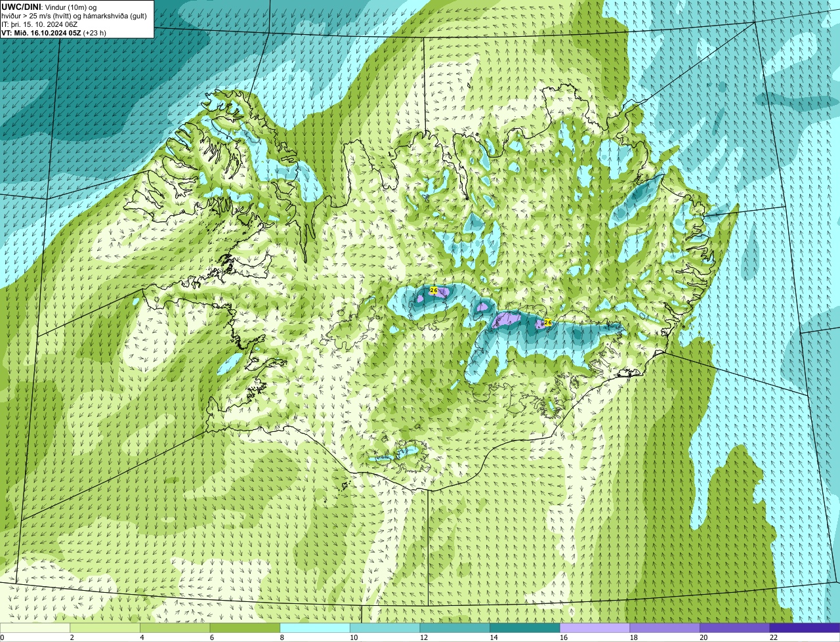Click the "10" label on the color scale
Image resolution: width=840 pixels, height=642 pixels.
coord(354,637)
